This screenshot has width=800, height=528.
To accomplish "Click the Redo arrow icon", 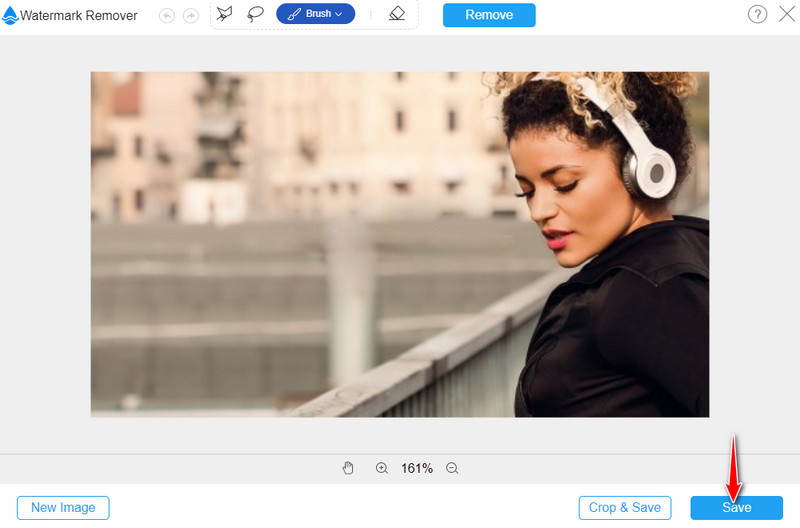I will pos(190,16).
